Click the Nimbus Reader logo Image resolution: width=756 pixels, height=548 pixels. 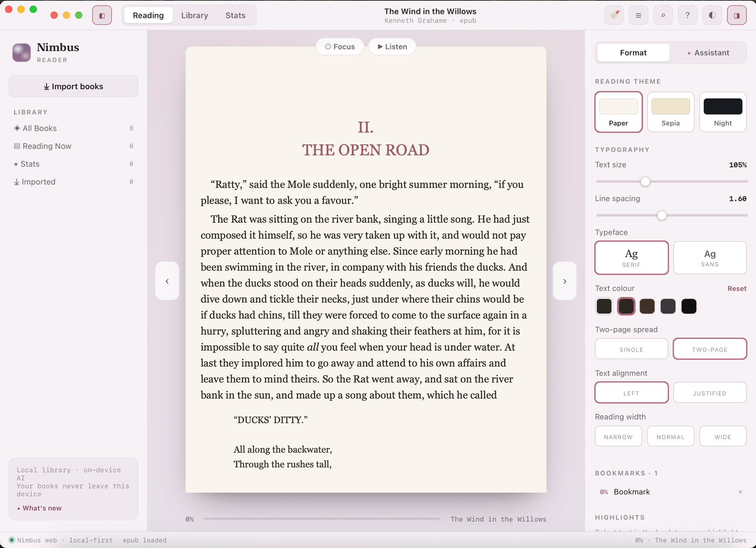(22, 53)
